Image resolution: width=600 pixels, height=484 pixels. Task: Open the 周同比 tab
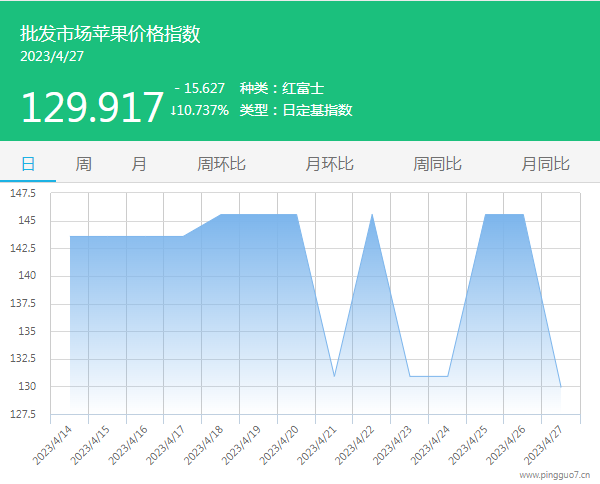[437, 164]
